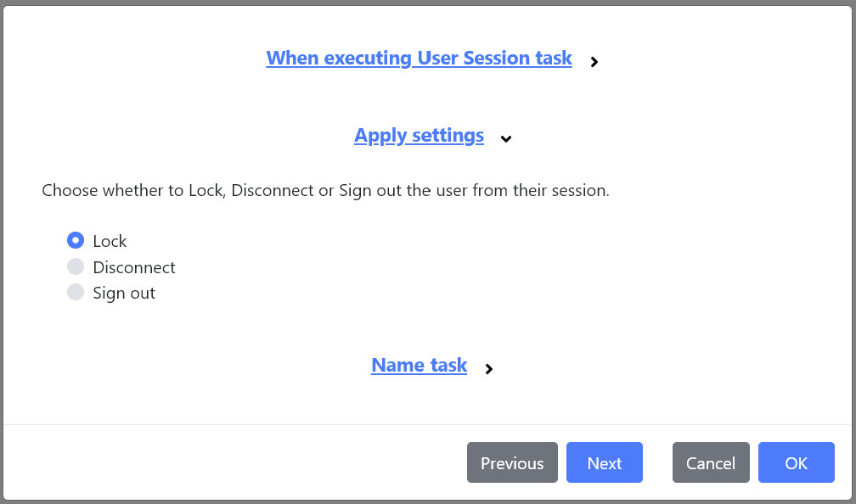Click the chevron next to 'When executing User Session task'

tap(594, 61)
